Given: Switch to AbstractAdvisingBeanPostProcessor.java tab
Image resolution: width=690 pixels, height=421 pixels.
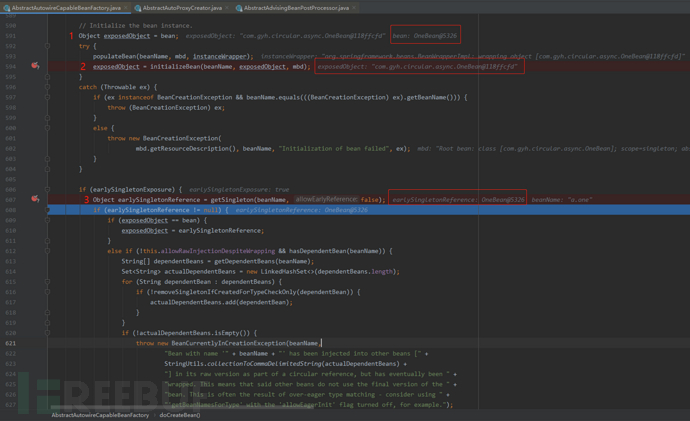Looking at the screenshot, I should pyautogui.click(x=296, y=7).
